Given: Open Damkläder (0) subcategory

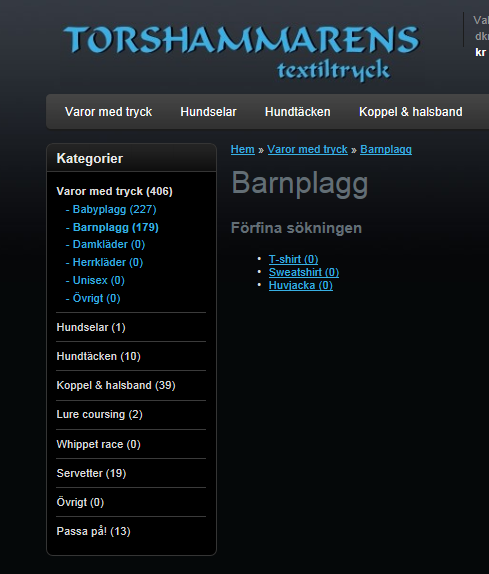Looking at the screenshot, I should click(109, 244).
